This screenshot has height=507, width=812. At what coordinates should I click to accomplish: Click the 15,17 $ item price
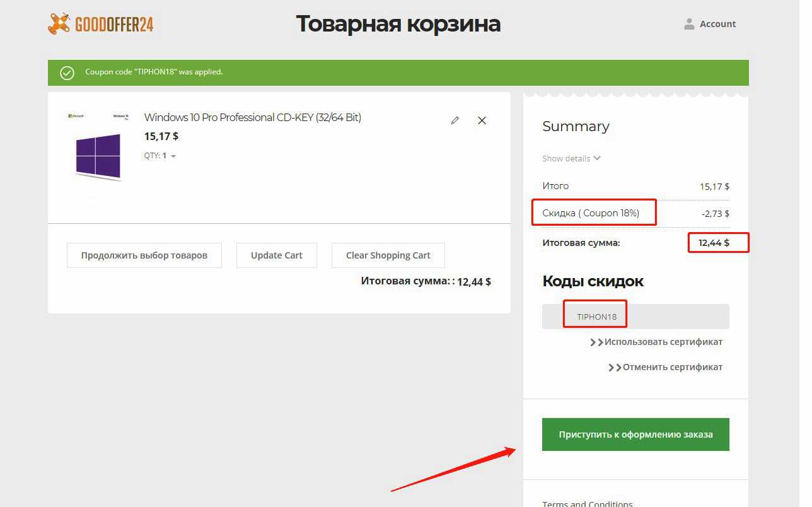point(161,136)
